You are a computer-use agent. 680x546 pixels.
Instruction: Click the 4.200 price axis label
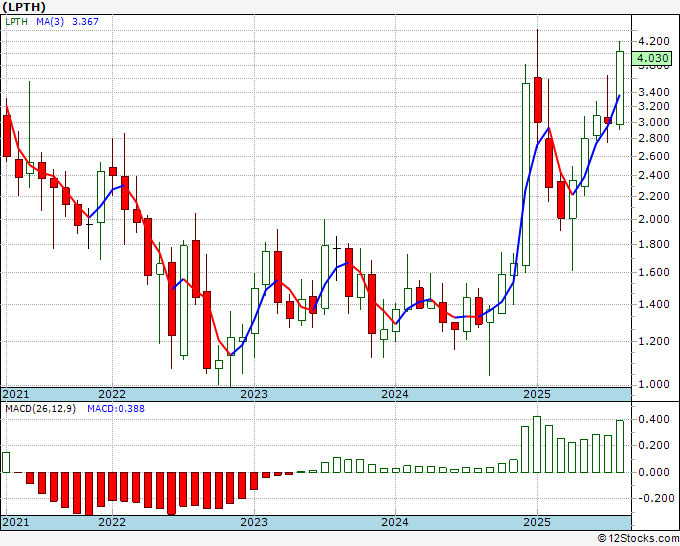(x=653, y=41)
